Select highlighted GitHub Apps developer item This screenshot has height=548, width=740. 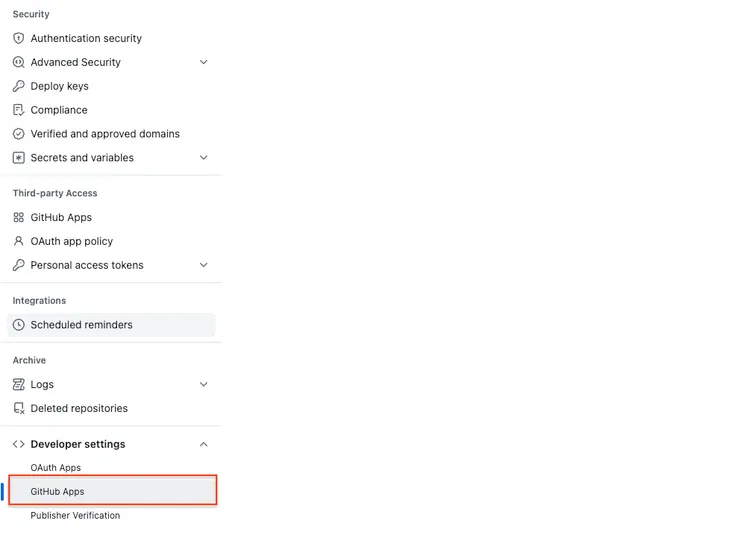click(x=58, y=492)
